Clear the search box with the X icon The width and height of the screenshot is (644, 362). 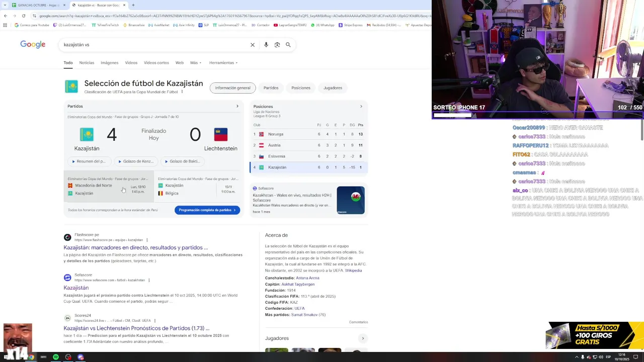pyautogui.click(x=253, y=45)
